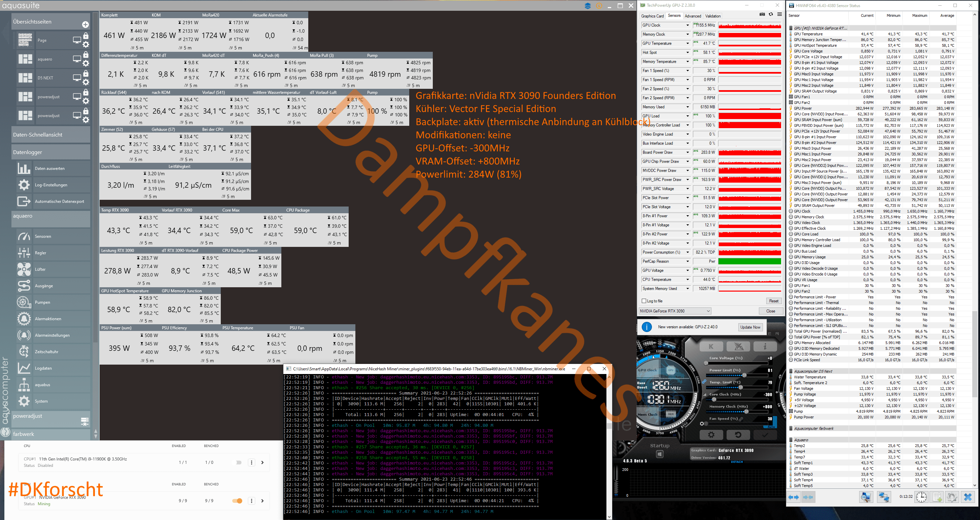Toggle lock on D5 NEXT overview page
980x520 pixels.
pos(86,73)
